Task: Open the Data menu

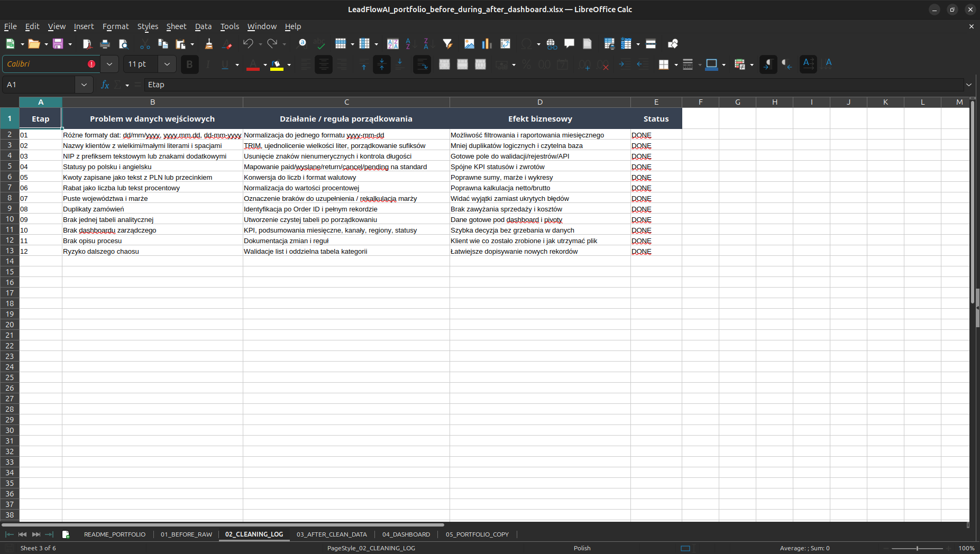Action: click(x=203, y=26)
